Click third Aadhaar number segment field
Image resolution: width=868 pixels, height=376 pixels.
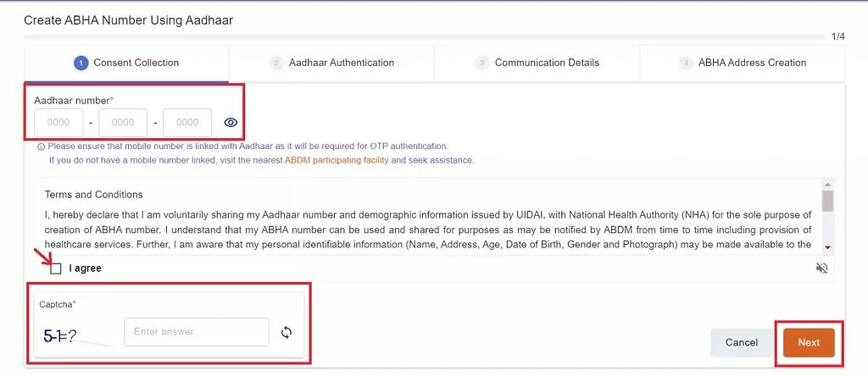(187, 123)
